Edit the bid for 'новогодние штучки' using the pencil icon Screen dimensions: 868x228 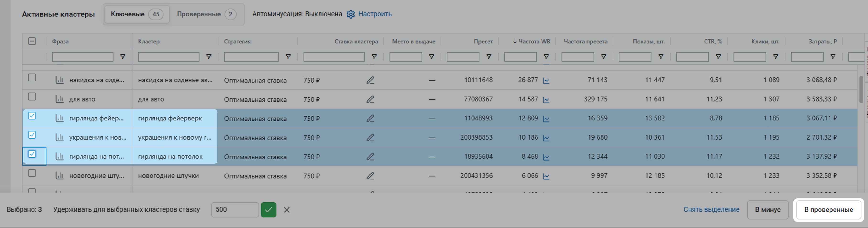[370, 176]
